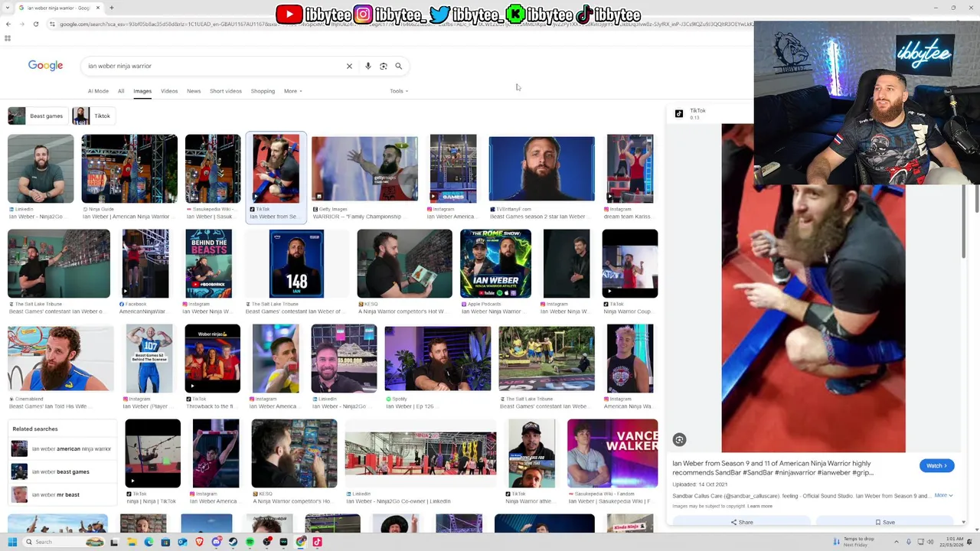Click the Watch button in preview panel
This screenshot has width=980, height=551.
click(936, 465)
